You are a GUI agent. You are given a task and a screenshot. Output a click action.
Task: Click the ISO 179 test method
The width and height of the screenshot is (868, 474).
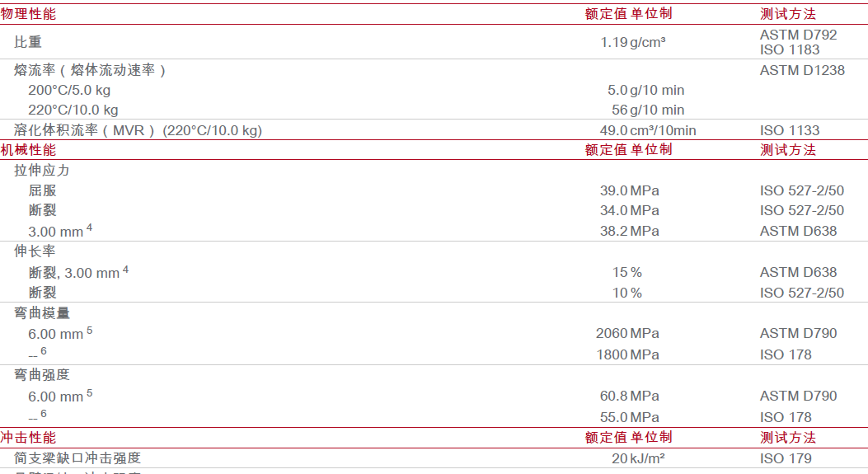[786, 458]
